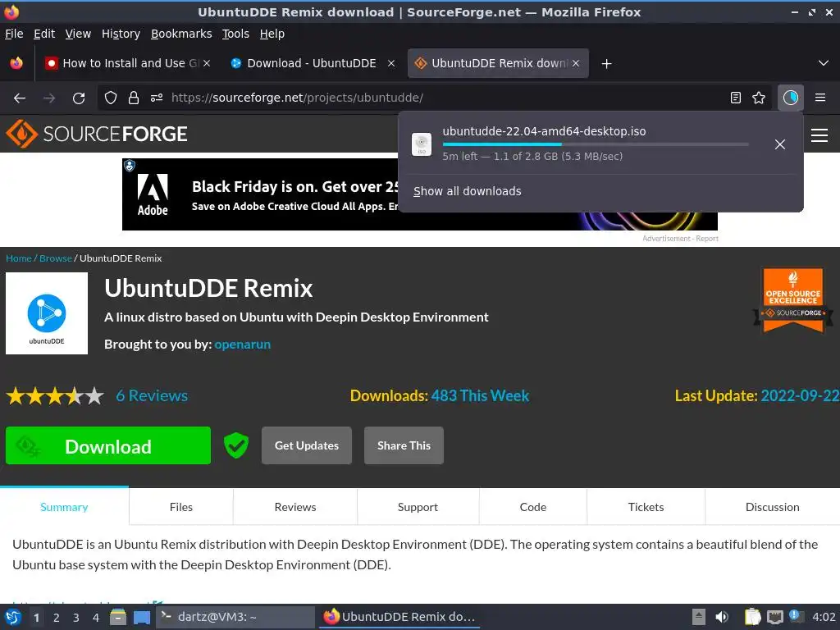Click the taskbar volume speaker icon
The height and width of the screenshot is (630, 840).
pos(722,617)
